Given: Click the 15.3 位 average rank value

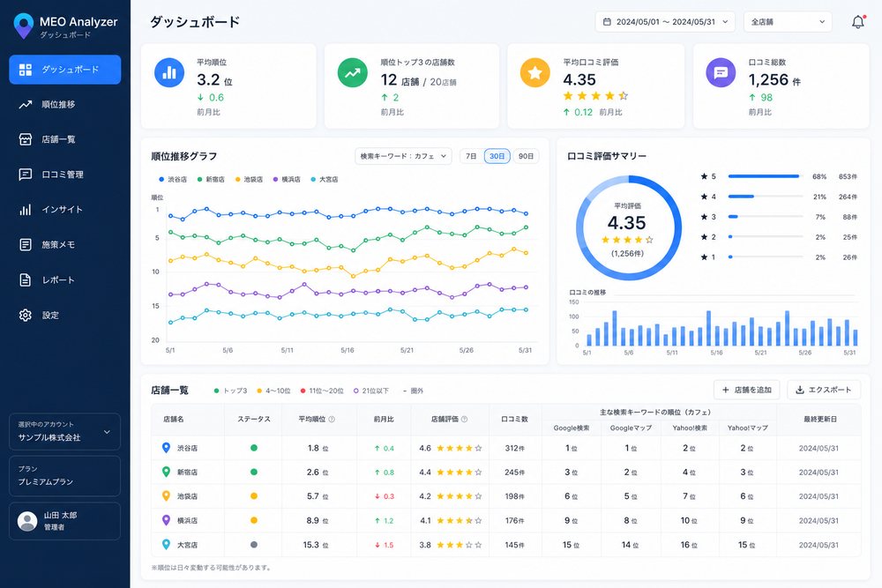Looking at the screenshot, I should point(316,545).
